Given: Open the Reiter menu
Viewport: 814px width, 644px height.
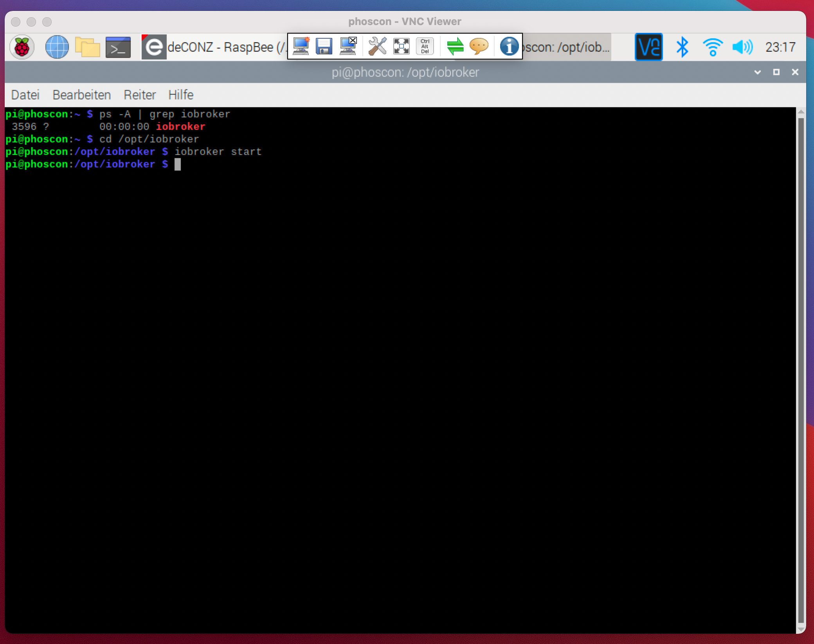Looking at the screenshot, I should pos(140,95).
